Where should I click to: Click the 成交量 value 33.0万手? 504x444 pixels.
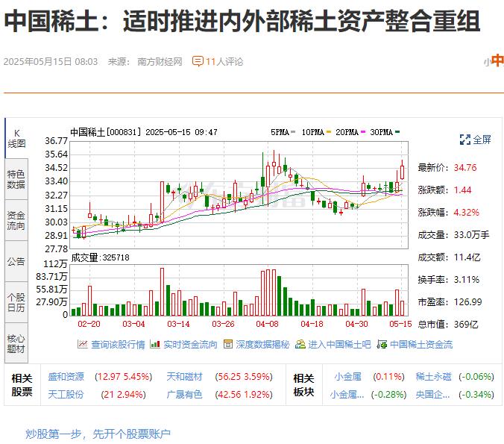click(471, 235)
